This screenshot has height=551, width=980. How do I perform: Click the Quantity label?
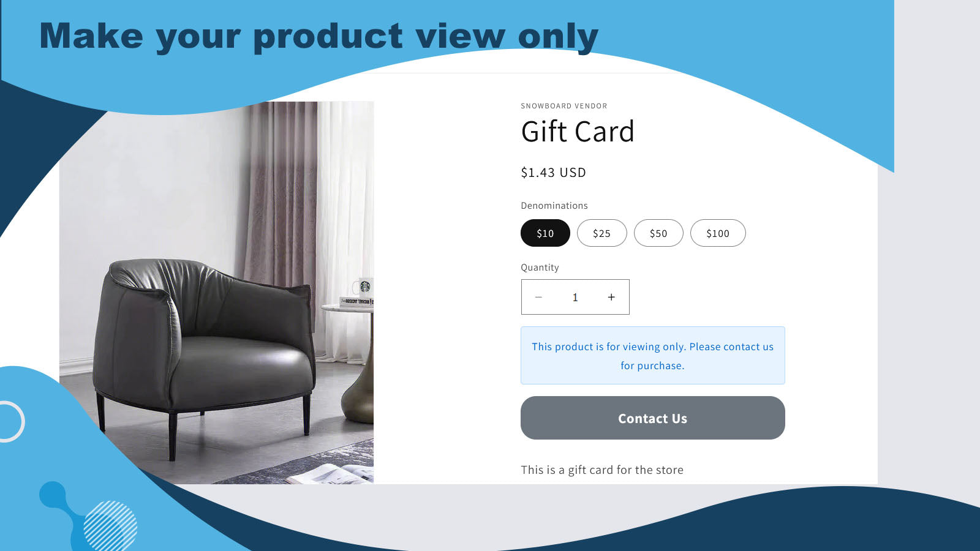pos(540,268)
